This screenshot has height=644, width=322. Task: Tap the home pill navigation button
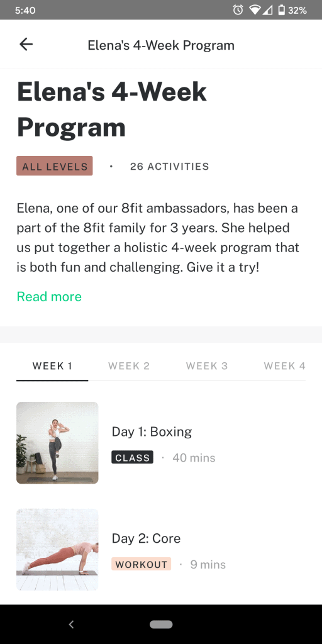pos(161,625)
